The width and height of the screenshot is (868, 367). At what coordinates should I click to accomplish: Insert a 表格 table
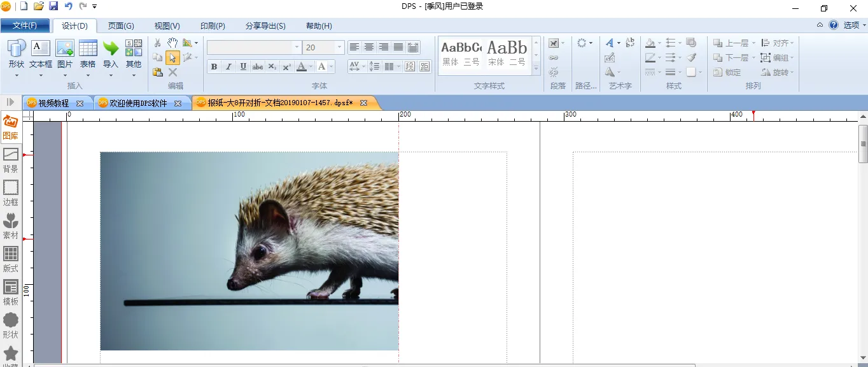(x=88, y=49)
